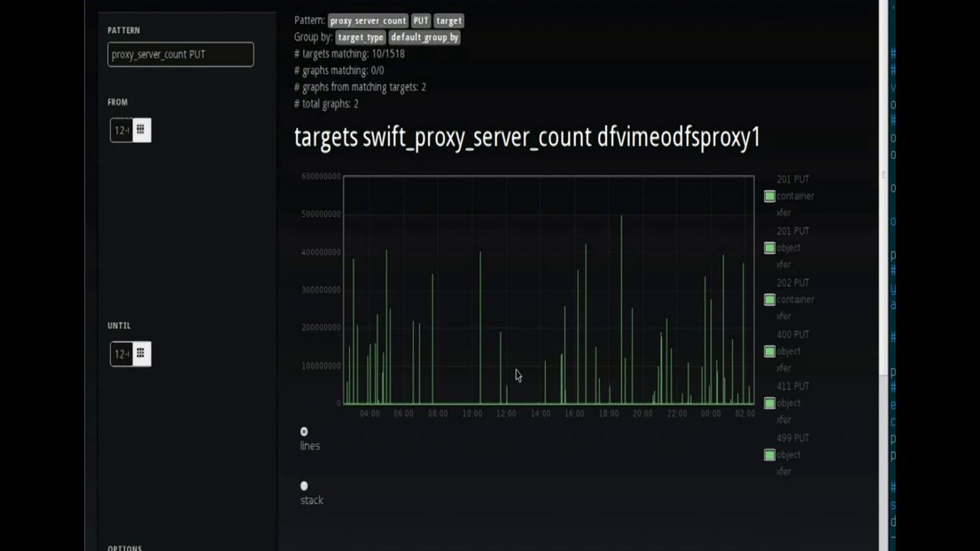Image resolution: width=980 pixels, height=551 pixels.
Task: Click the PATTERN section heading
Action: click(124, 31)
